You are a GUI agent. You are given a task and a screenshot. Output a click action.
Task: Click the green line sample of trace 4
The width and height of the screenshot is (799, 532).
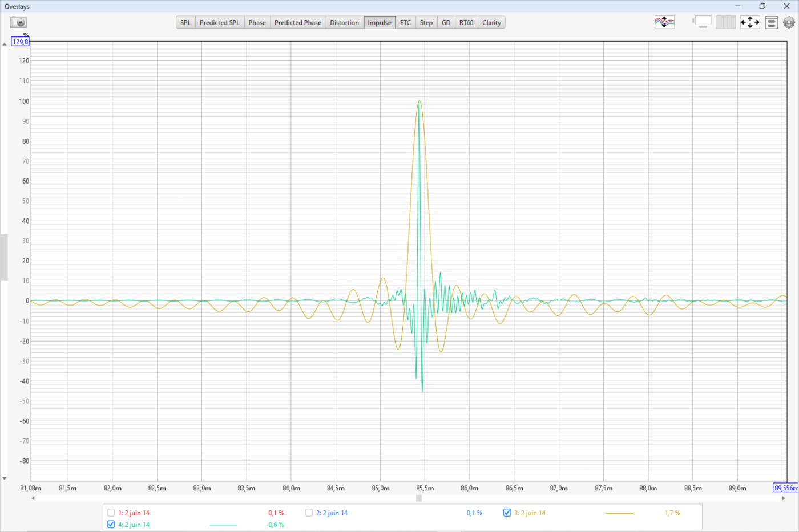[224, 525]
